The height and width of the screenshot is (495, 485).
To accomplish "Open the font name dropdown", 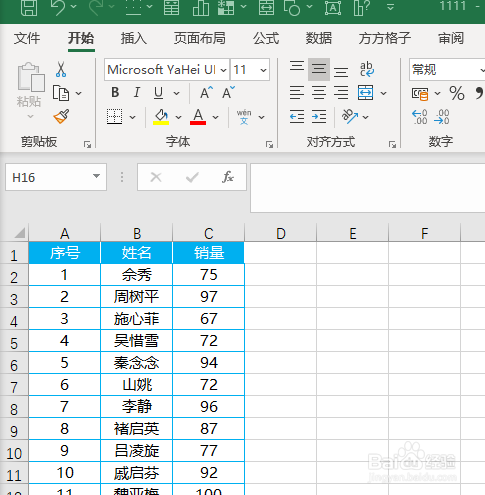I will (x=224, y=70).
